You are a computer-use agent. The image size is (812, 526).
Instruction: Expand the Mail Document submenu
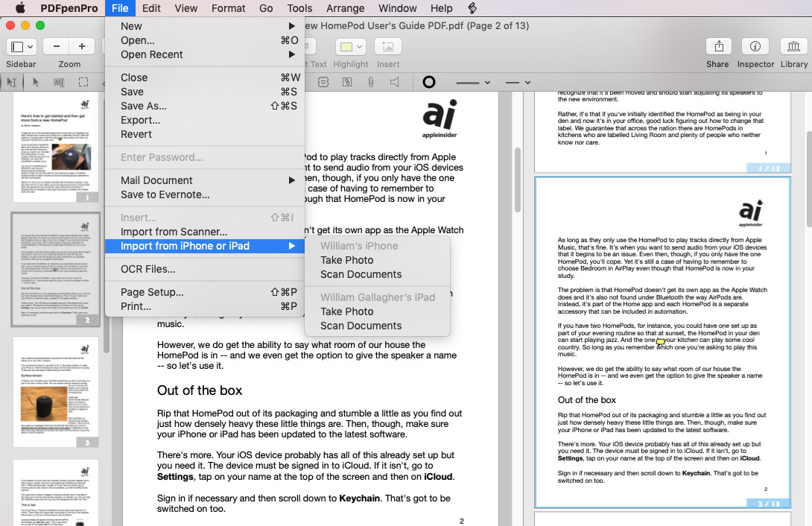click(205, 180)
